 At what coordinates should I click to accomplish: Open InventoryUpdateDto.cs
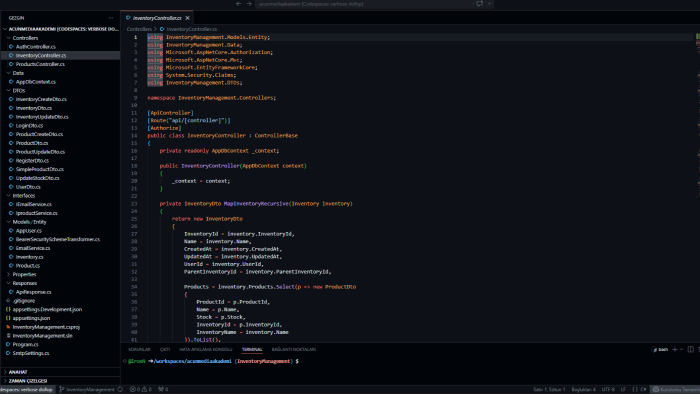pos(42,117)
